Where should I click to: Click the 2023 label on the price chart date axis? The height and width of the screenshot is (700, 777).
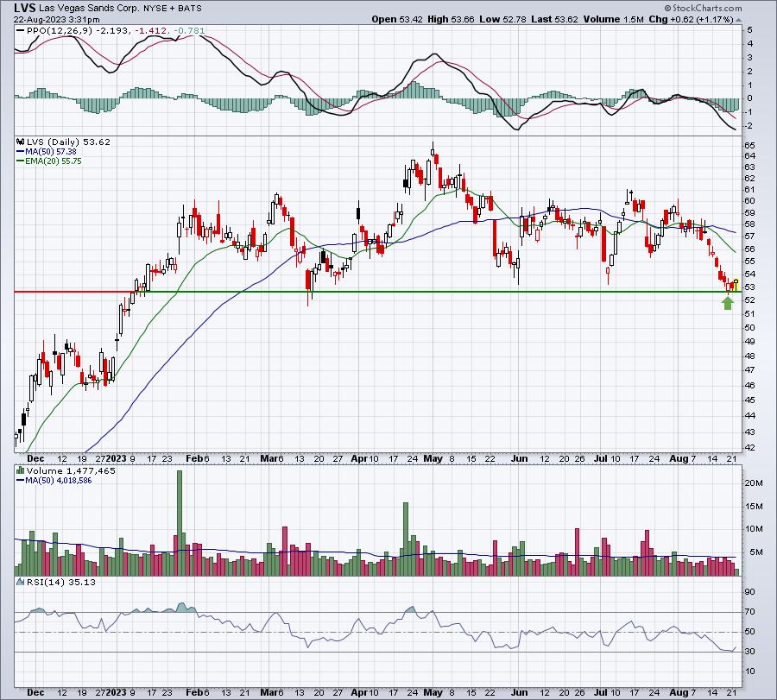(117, 458)
